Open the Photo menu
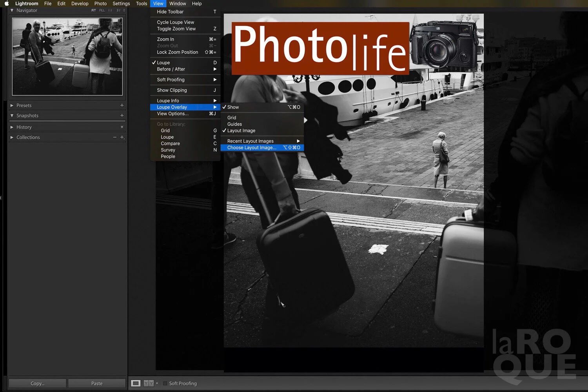This screenshot has height=392, width=588. click(x=101, y=4)
